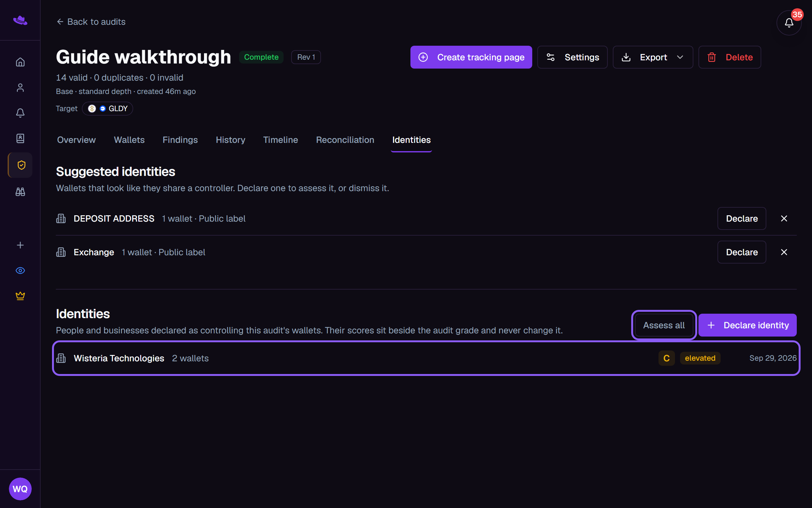Click the building icon beside DEPOSIT ADDRESS
This screenshot has width=812, height=508.
click(x=61, y=218)
